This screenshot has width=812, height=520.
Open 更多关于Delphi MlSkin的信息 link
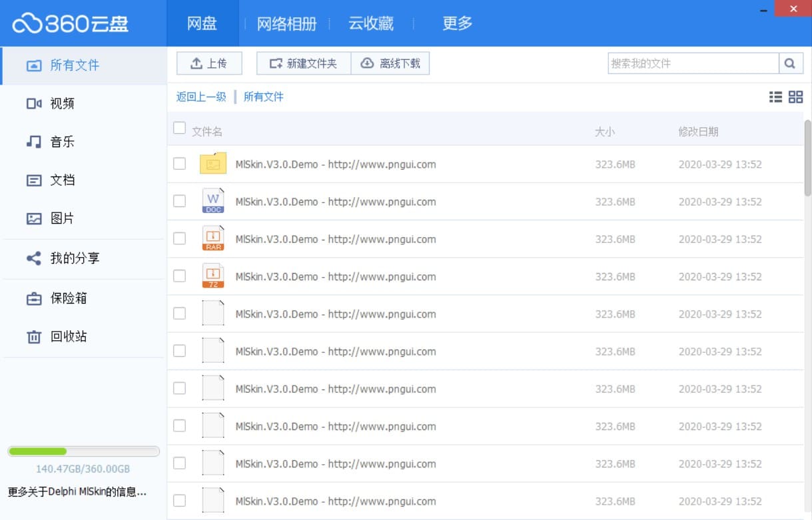[x=77, y=493]
